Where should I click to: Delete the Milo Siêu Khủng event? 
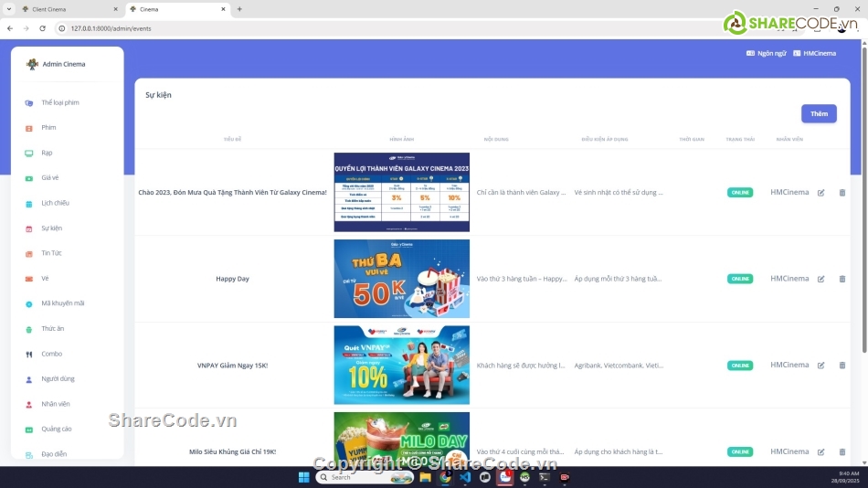pyautogui.click(x=842, y=452)
